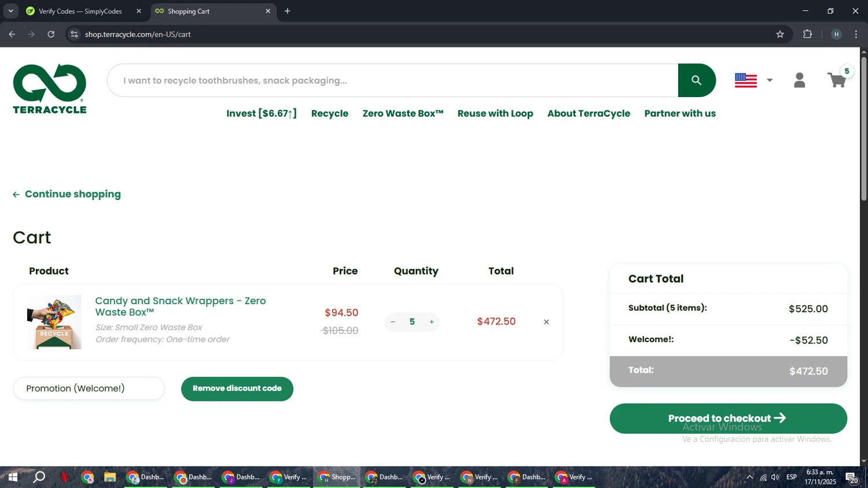The image size is (868, 488).
Task: Click the address bar URL
Action: [x=138, y=34]
